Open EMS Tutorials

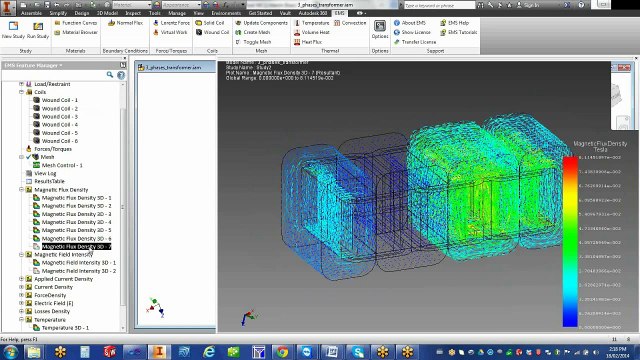pos(458,32)
